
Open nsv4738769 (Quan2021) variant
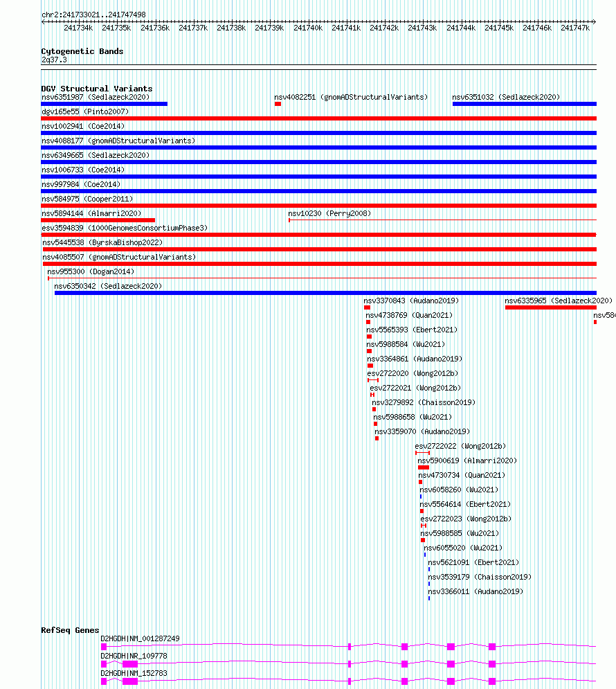pyautogui.click(x=409, y=315)
